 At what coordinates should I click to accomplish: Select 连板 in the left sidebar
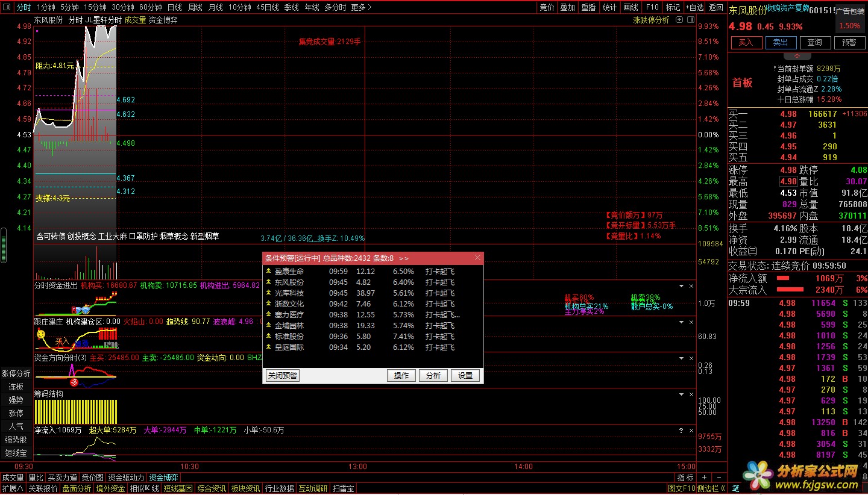16,387
